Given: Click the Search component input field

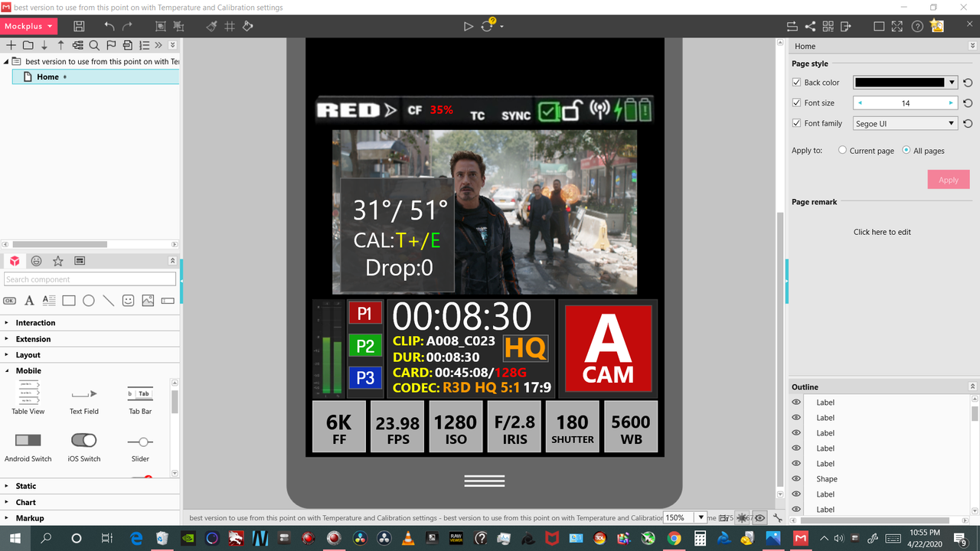Looking at the screenshot, I should tap(90, 279).
